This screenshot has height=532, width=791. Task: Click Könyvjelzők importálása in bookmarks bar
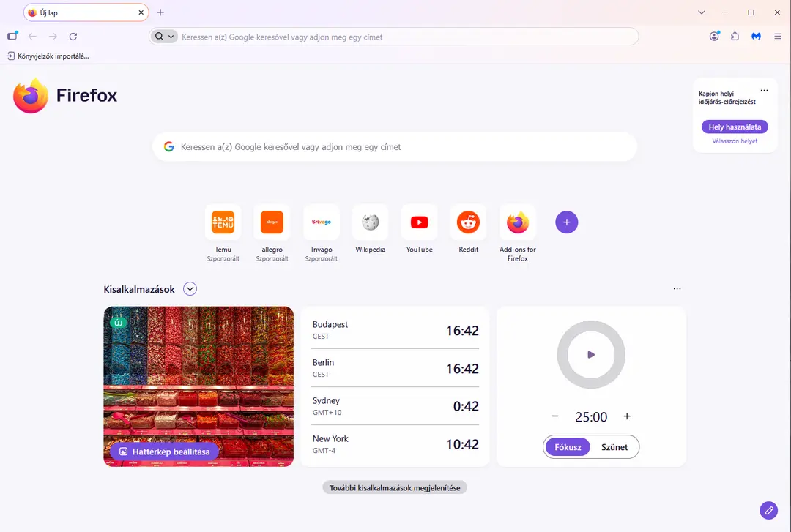(48, 56)
